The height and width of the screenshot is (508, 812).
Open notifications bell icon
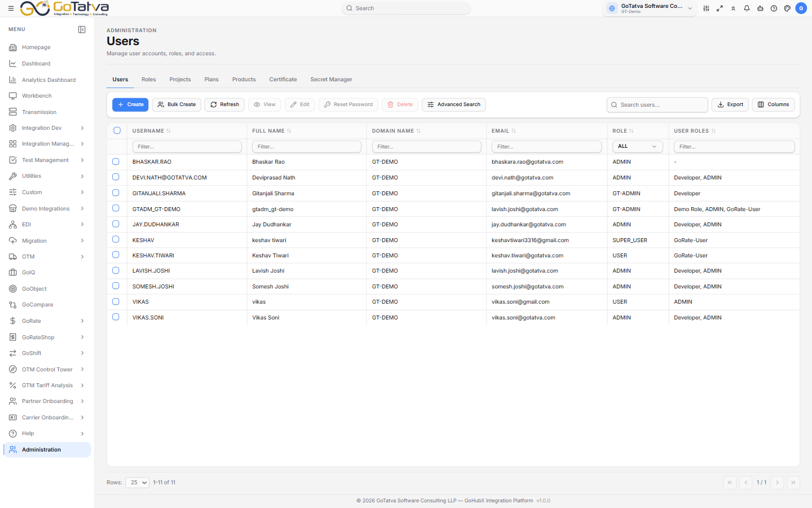747,8
